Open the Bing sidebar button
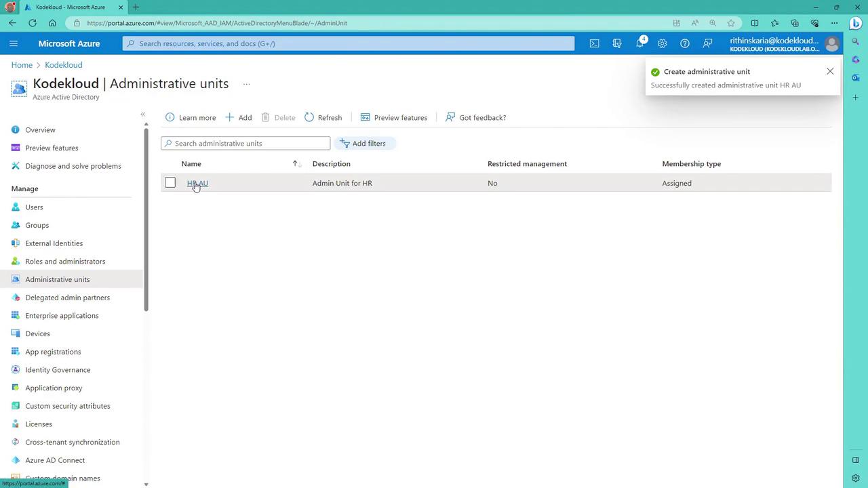Screen dimensions: 868x488 (x=855, y=23)
